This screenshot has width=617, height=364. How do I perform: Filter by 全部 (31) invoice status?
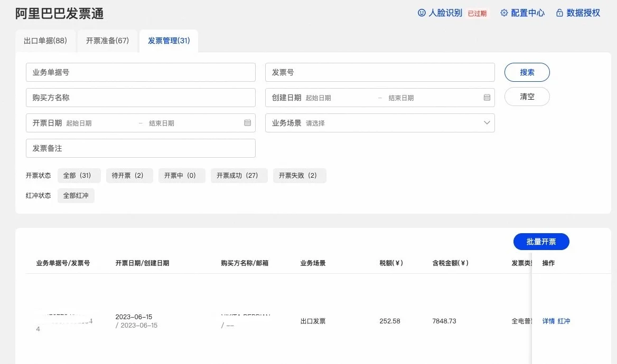tap(77, 176)
